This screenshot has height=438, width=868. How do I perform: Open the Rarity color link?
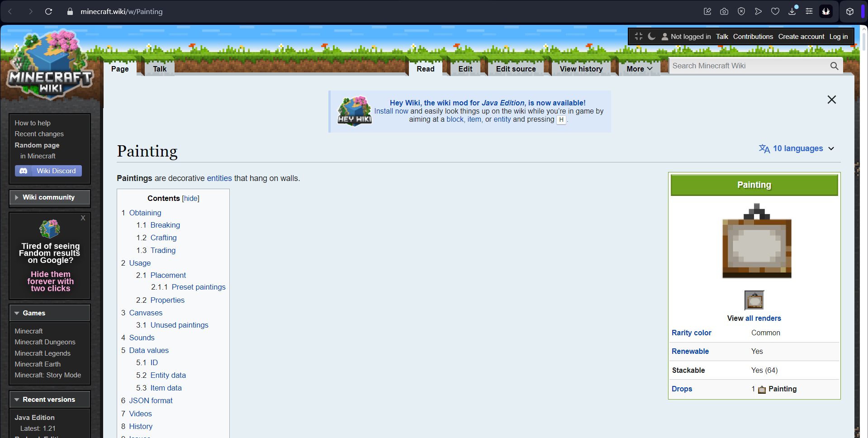[x=691, y=333]
